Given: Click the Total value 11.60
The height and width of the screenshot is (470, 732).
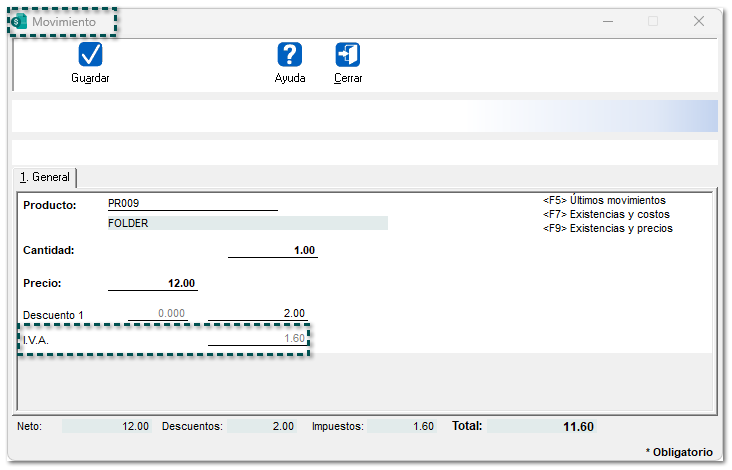Looking at the screenshot, I should coord(577,426).
